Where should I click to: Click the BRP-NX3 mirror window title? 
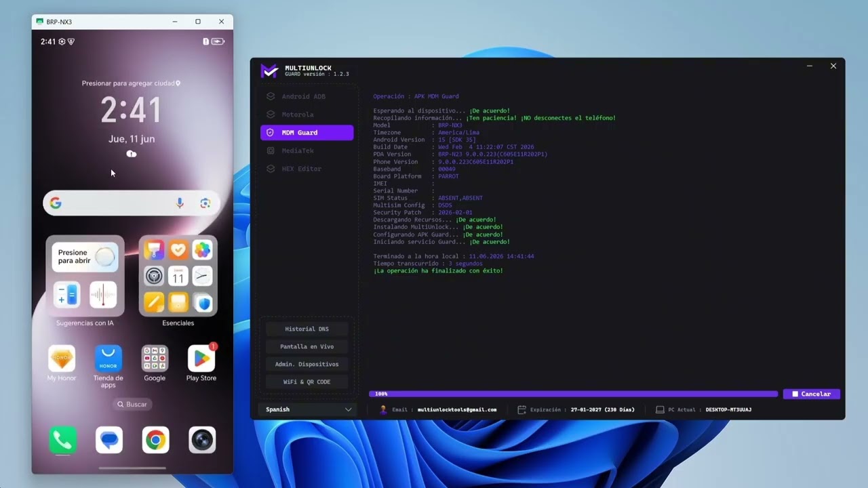[x=59, y=22]
